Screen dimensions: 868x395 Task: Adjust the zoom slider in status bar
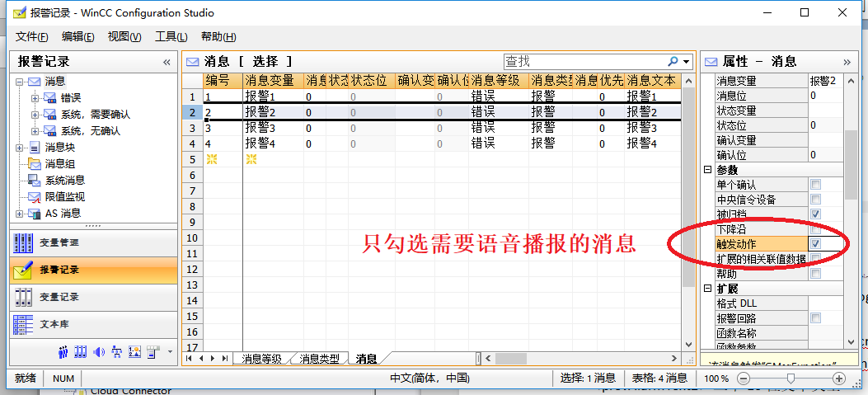(791, 379)
